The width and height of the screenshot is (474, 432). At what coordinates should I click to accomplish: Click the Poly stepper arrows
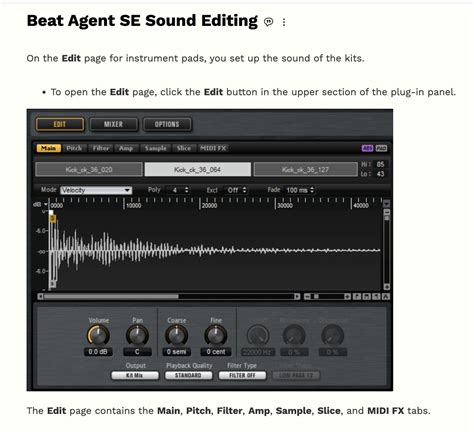(187, 190)
